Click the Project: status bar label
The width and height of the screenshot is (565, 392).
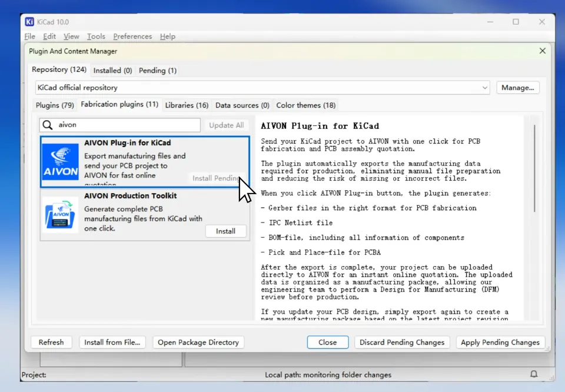pyautogui.click(x=34, y=375)
